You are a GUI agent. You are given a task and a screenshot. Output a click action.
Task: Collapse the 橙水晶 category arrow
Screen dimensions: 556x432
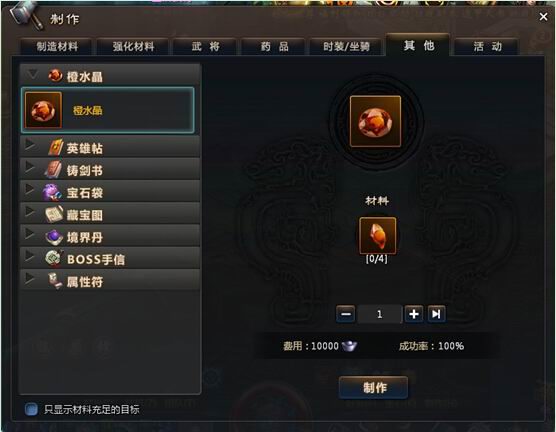32,74
